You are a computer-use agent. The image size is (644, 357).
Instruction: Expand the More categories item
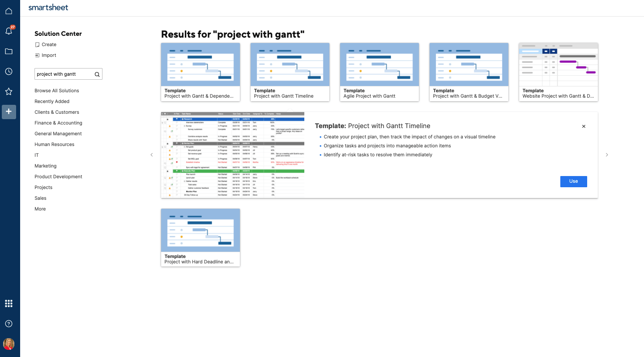tap(40, 209)
